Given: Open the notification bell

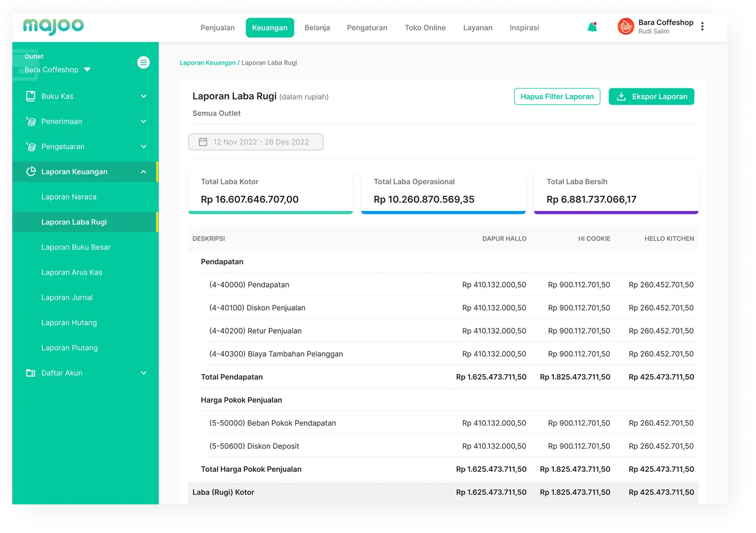Looking at the screenshot, I should tap(593, 27).
